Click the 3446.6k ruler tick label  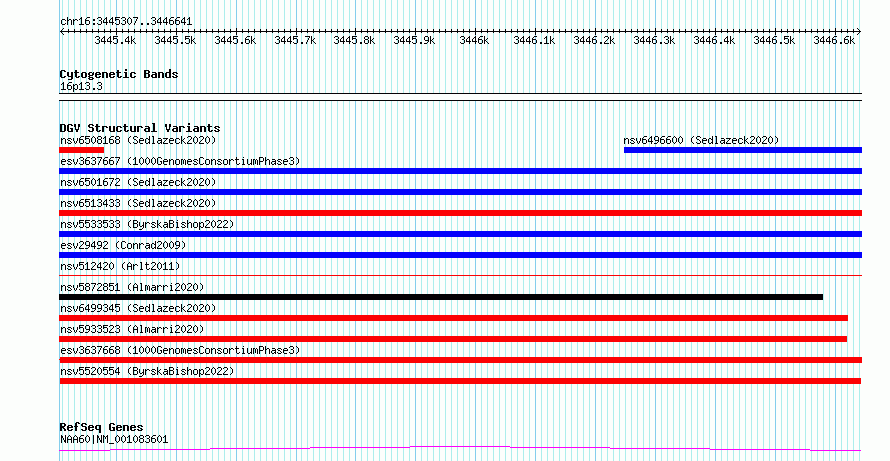tap(834, 40)
